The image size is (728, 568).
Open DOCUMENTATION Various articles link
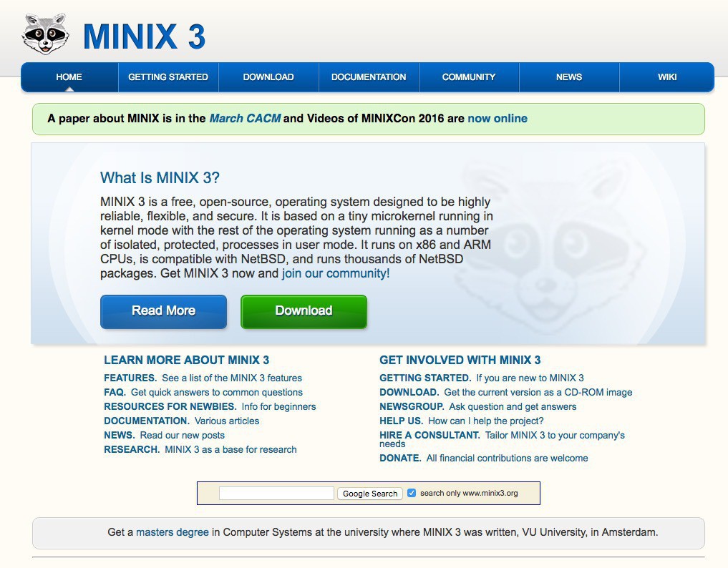pos(182,421)
